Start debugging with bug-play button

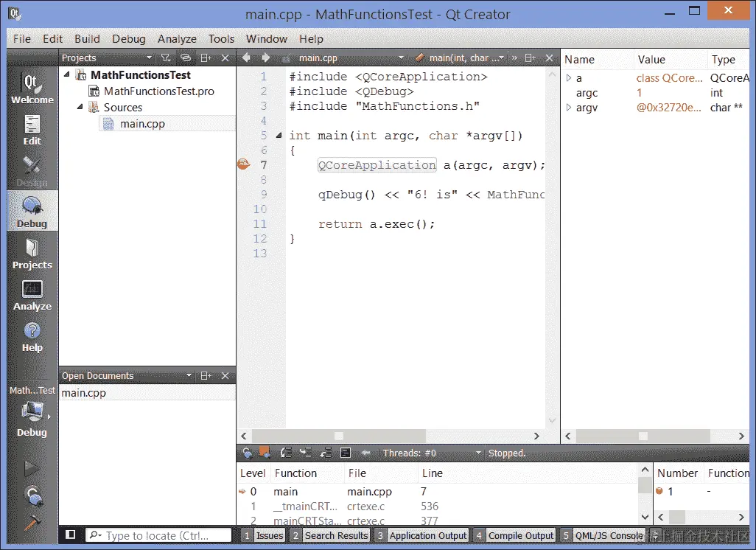[x=32, y=495]
